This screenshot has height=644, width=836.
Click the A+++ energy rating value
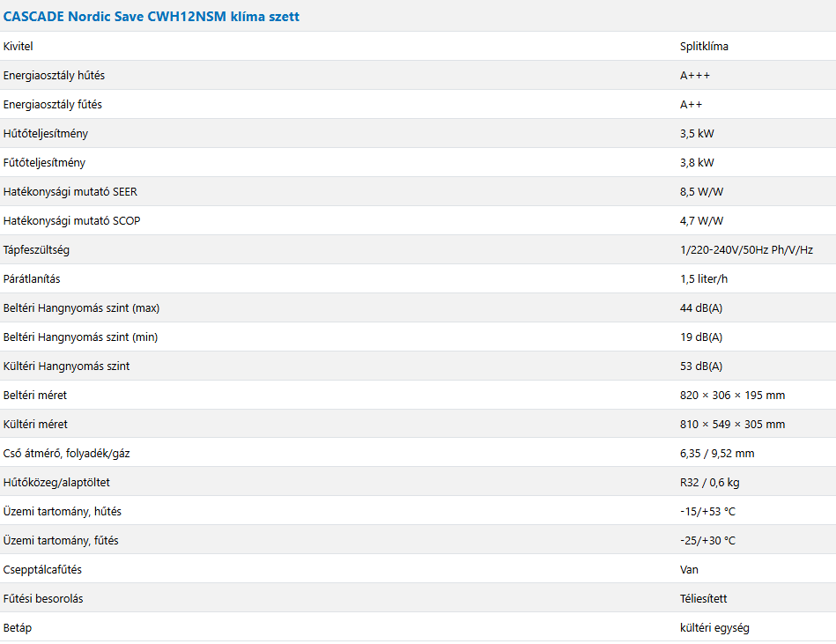click(x=695, y=75)
